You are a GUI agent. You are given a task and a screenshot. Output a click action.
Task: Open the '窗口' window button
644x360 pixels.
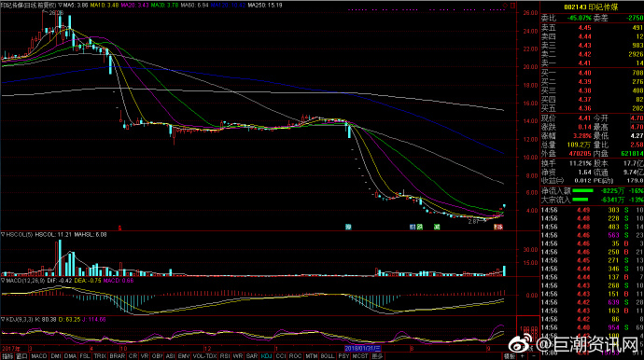coord(21,356)
